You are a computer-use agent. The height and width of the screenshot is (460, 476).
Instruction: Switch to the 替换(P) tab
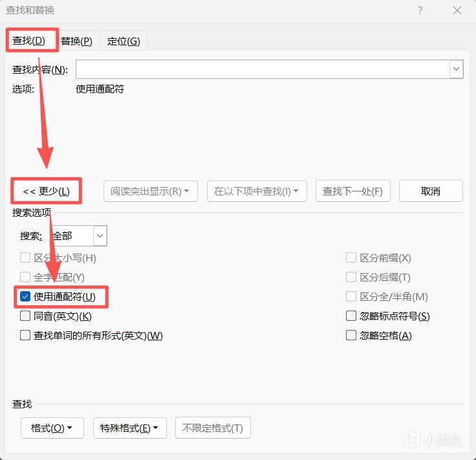click(76, 41)
